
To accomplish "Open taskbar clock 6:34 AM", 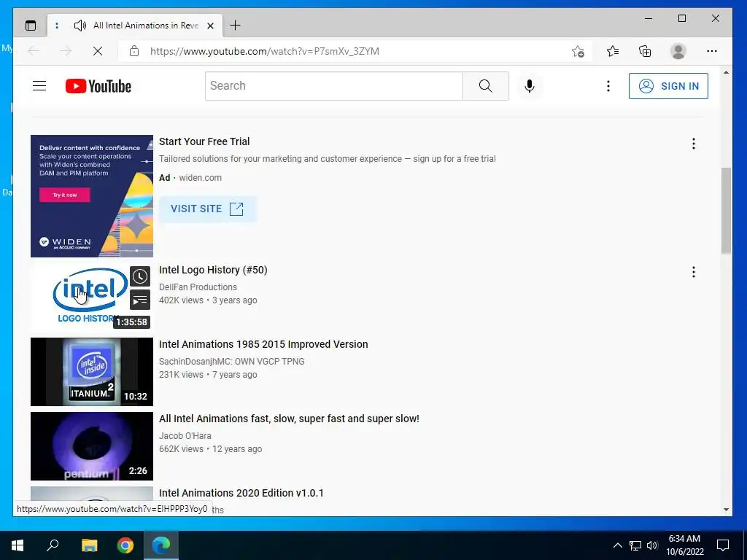I will tap(684, 545).
